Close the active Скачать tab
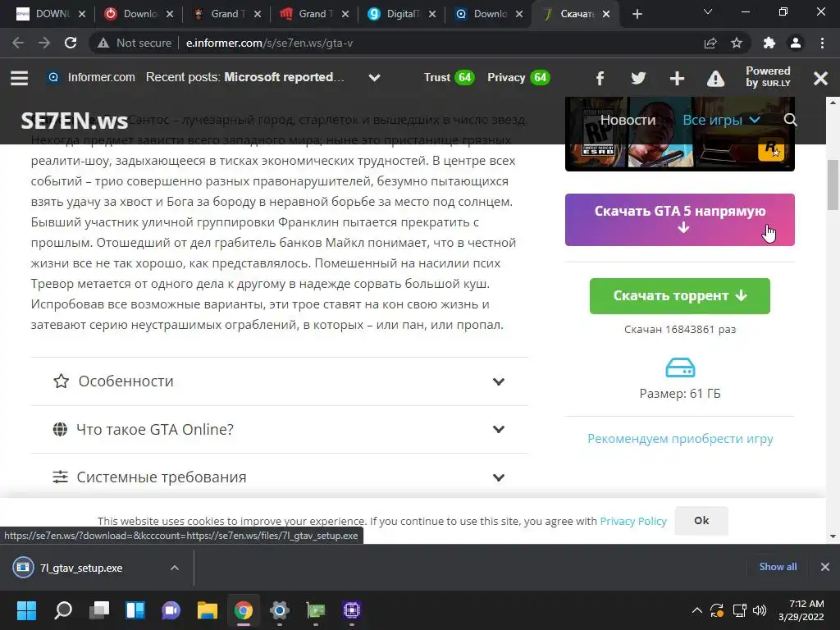 606,14
